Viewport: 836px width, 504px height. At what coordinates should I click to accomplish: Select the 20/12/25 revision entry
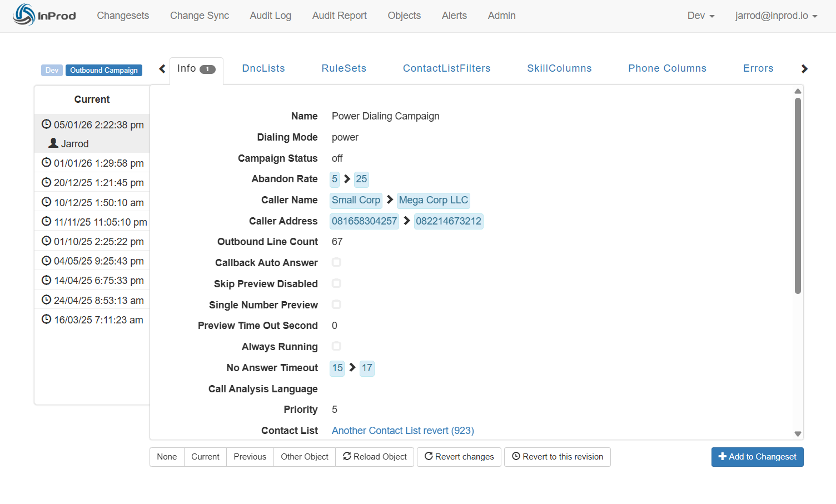(x=92, y=182)
